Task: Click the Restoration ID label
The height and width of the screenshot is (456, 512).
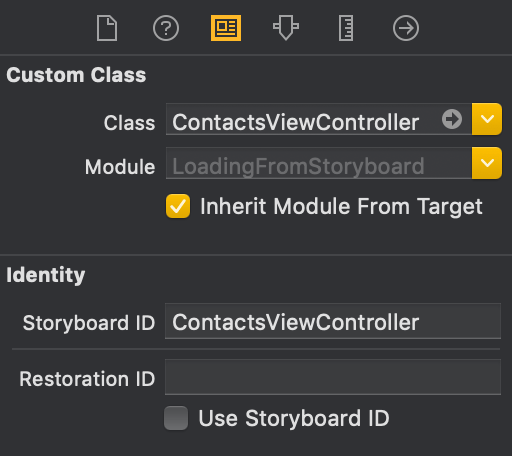Action: [x=87, y=379]
